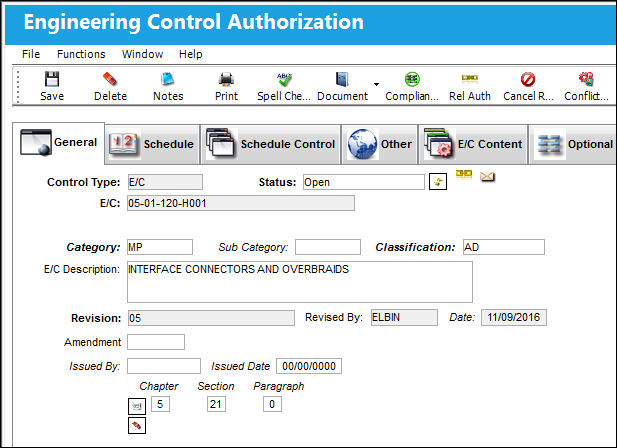
Task: Click the empty Sub Category field
Action: coord(328,247)
